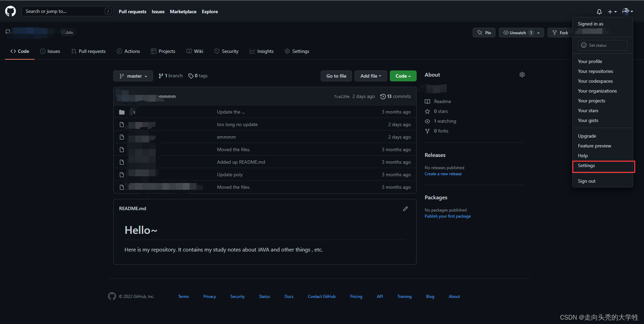Switch to the repository Issues tab
644x324 pixels.
50,51
